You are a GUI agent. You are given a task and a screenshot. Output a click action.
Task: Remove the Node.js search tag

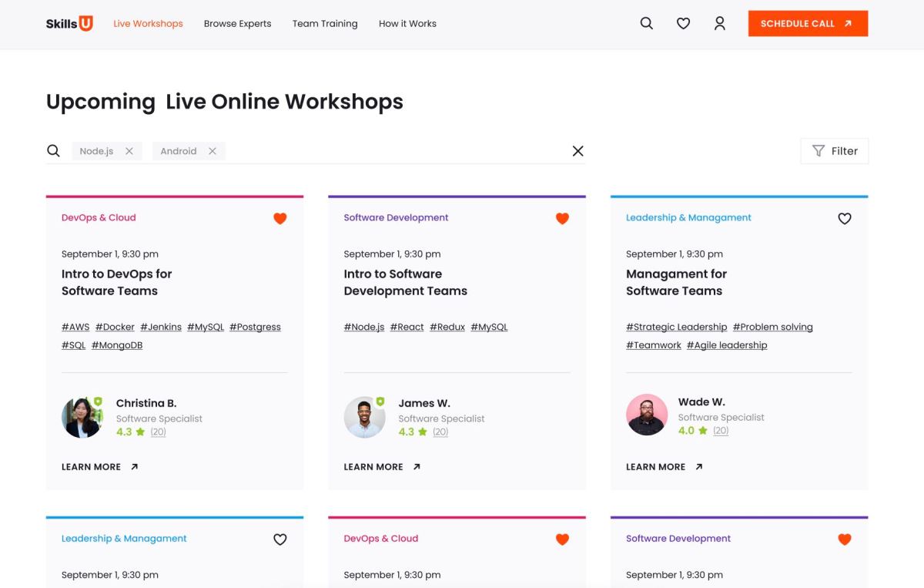pyautogui.click(x=129, y=151)
